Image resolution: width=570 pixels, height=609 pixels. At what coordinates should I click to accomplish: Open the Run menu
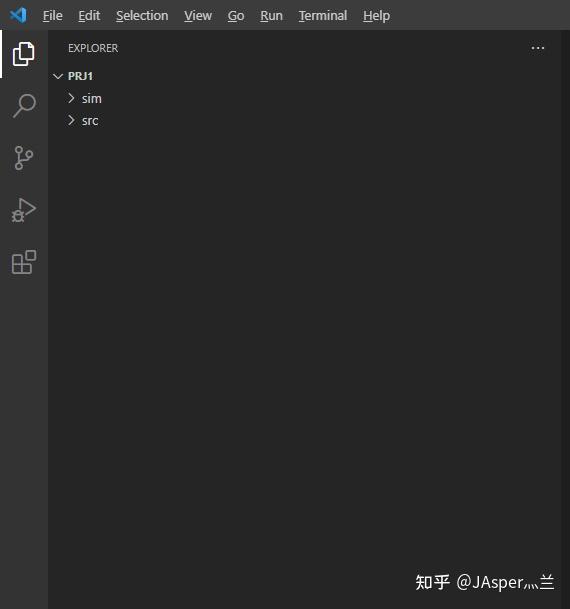pyautogui.click(x=271, y=16)
